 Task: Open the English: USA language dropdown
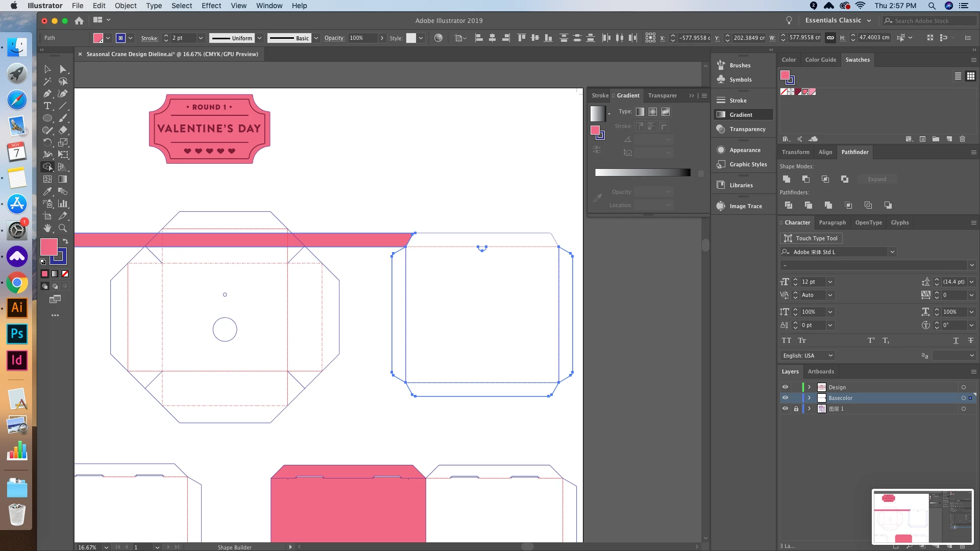807,356
